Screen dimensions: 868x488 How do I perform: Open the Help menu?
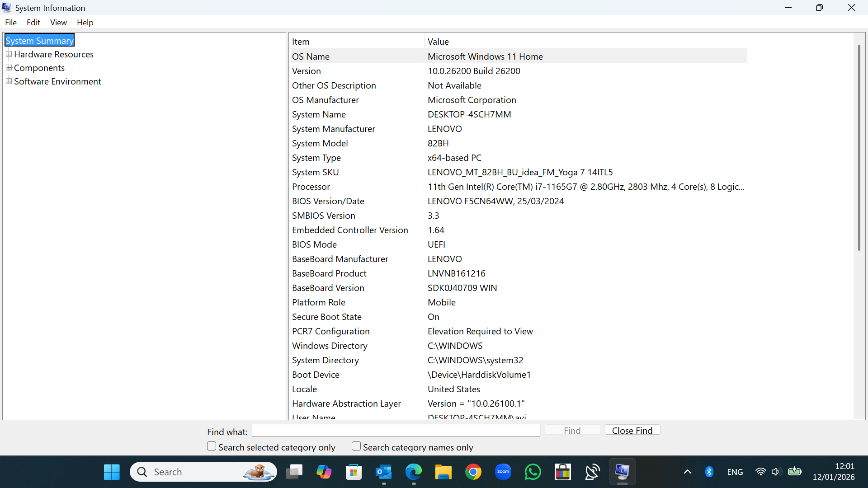click(85, 23)
